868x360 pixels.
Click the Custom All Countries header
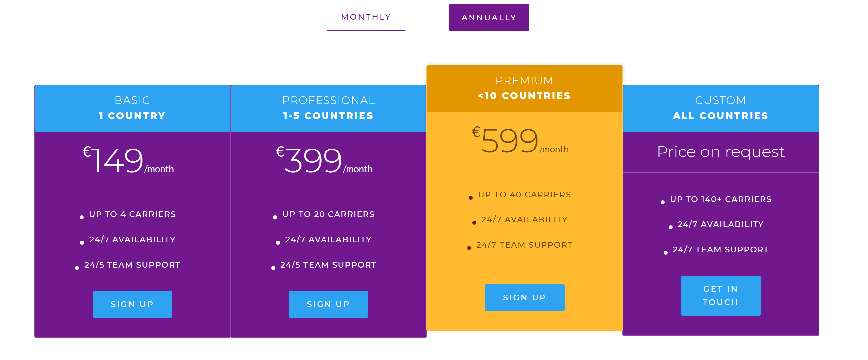tap(721, 108)
